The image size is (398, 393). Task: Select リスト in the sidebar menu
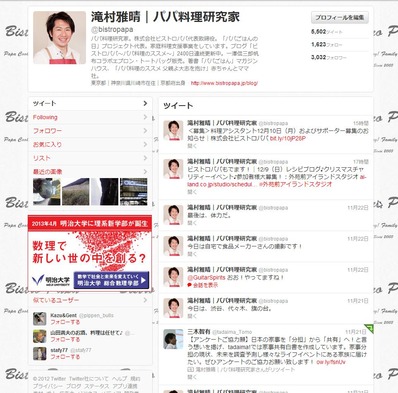point(90,158)
